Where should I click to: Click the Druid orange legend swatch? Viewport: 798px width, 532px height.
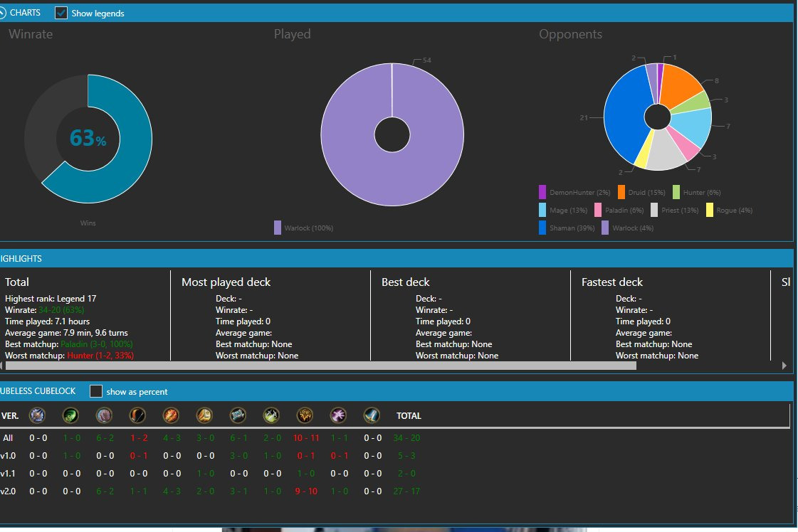tap(621, 192)
